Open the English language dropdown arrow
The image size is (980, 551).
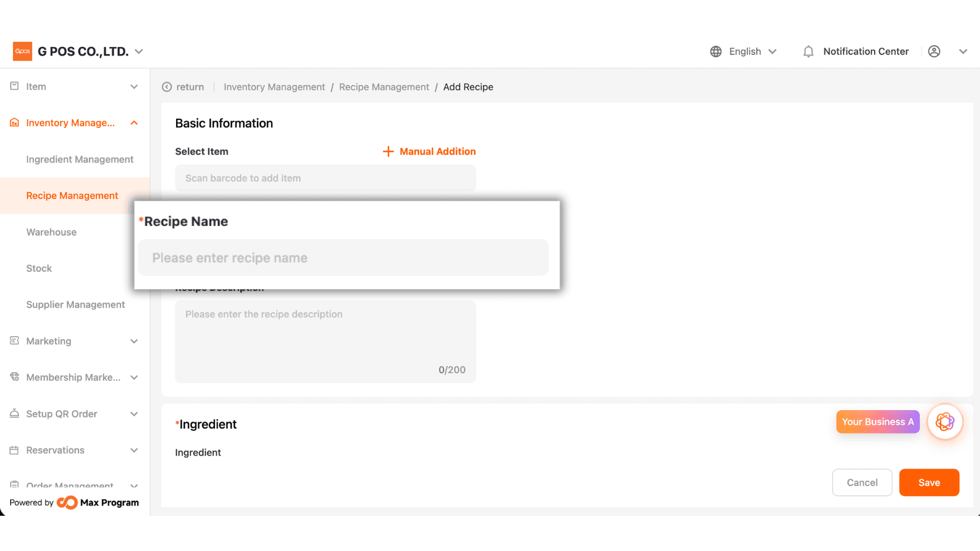pos(772,52)
